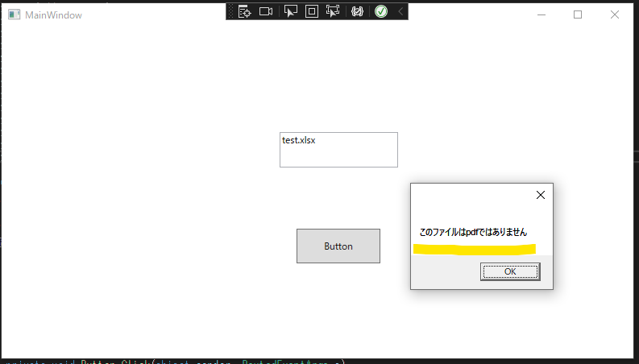Activate the Select Element cursor tool

tap(290, 11)
